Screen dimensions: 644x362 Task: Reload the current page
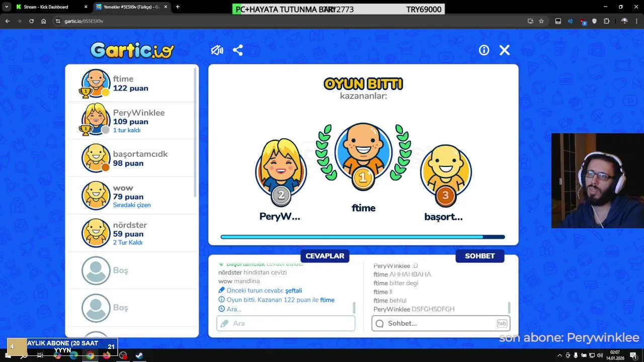(31, 21)
